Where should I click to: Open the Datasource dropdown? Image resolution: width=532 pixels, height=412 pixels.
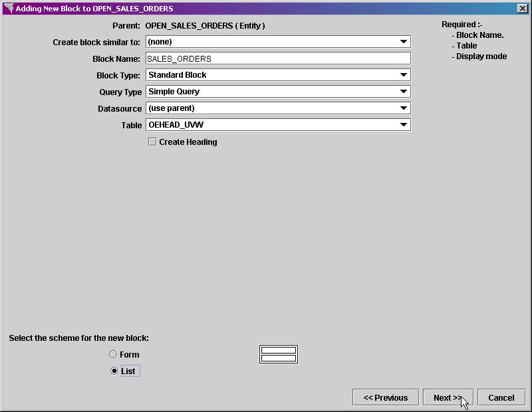tap(404, 108)
